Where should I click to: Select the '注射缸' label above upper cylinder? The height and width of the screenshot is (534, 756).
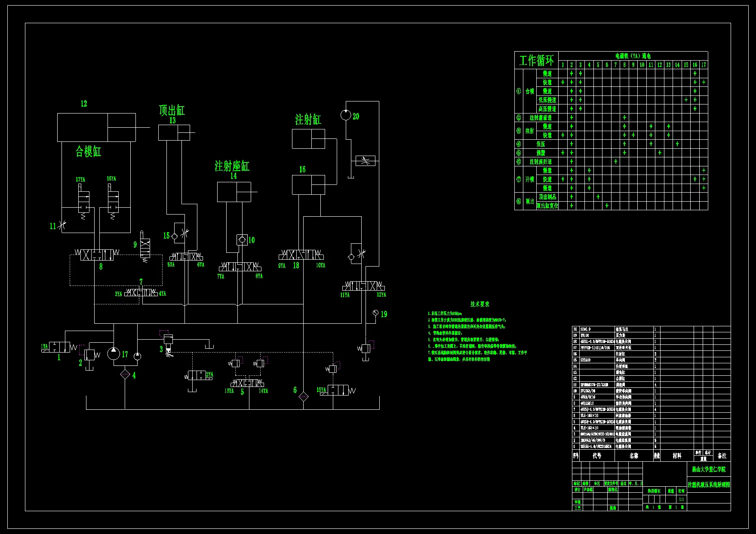click(308, 120)
